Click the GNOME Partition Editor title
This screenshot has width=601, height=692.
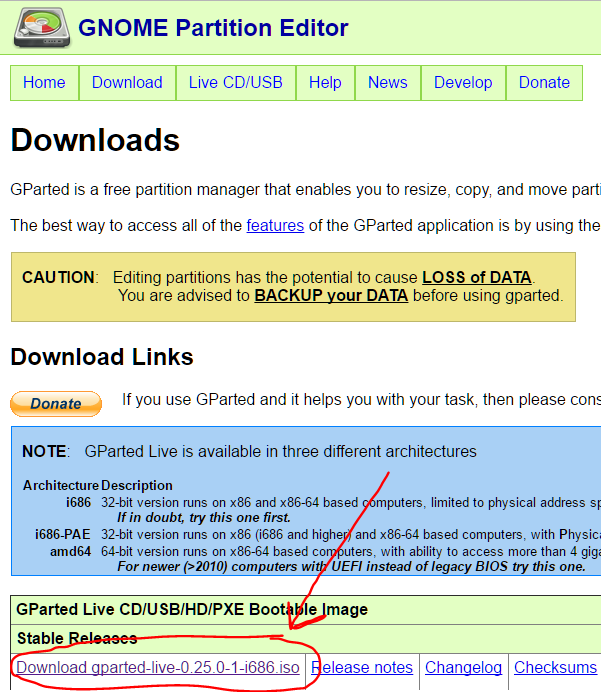pos(213,28)
